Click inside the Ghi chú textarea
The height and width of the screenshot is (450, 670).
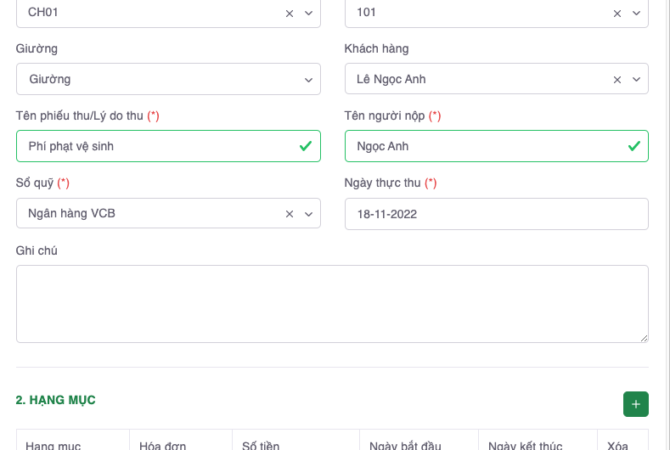(332, 304)
